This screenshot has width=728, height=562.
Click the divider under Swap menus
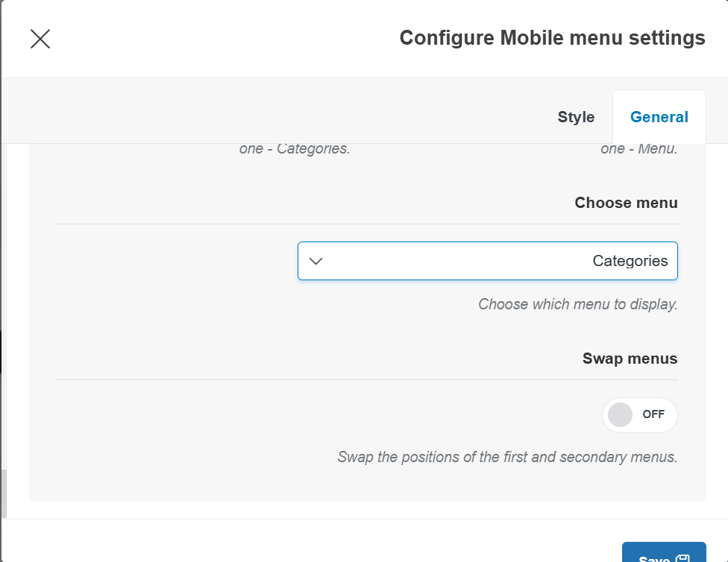[x=367, y=379]
